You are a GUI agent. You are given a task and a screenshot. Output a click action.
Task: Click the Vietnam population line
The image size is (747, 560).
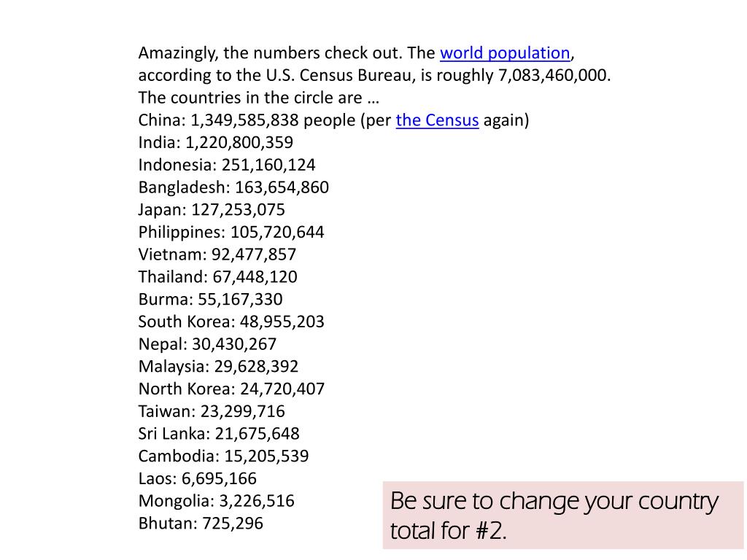point(217,254)
